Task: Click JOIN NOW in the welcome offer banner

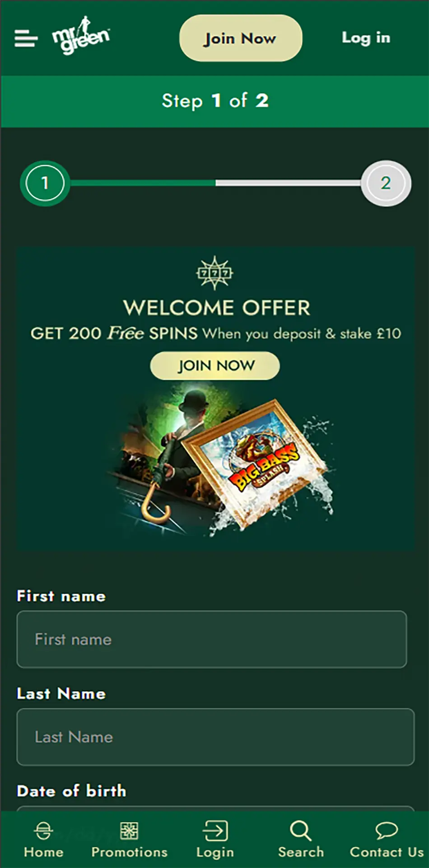Action: pos(215,365)
